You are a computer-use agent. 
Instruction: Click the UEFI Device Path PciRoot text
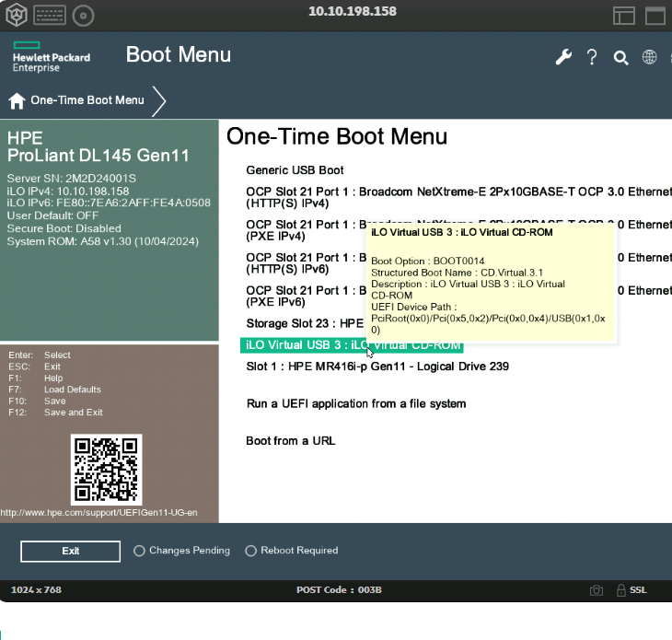[x=488, y=319]
